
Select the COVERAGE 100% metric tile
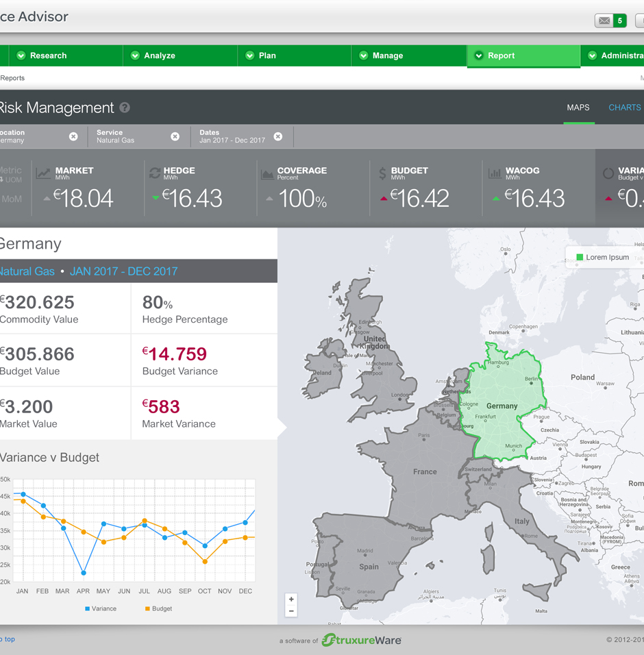[x=313, y=188]
